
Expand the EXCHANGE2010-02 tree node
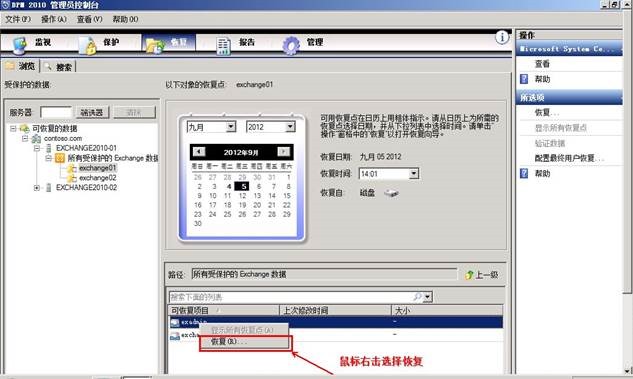tap(37, 187)
